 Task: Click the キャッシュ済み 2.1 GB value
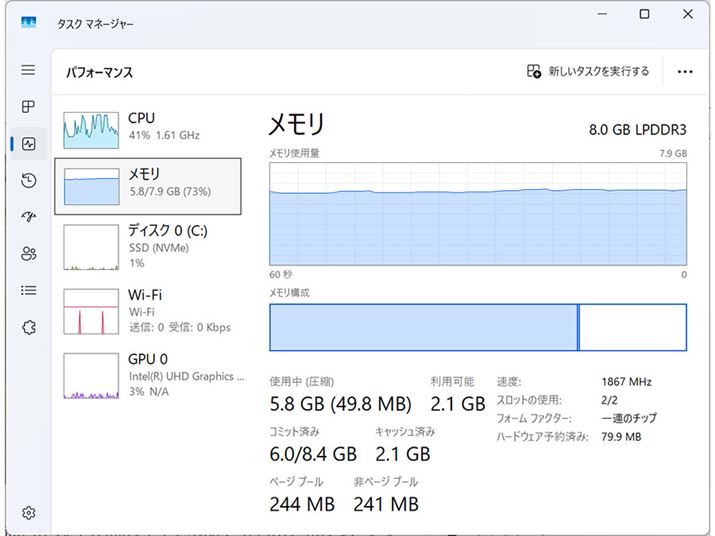403,454
